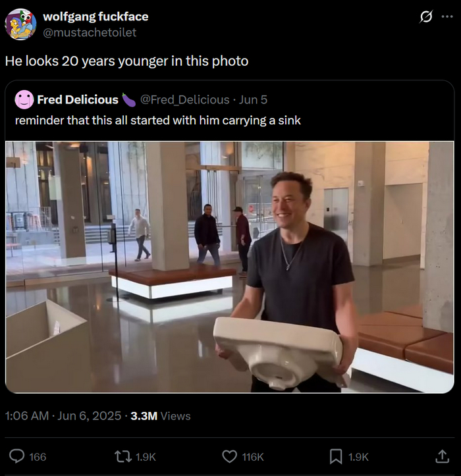
Task: Open the three-dot more options menu
Action: pos(447,17)
